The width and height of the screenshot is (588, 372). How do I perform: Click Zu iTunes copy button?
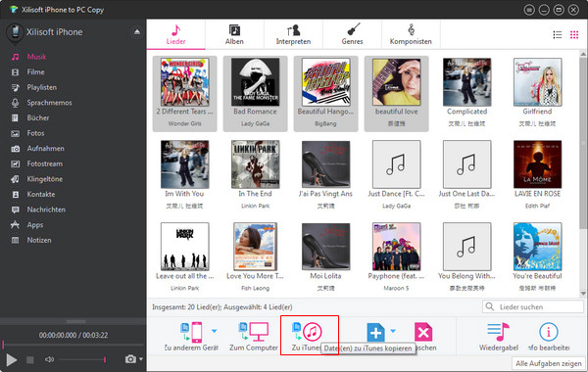tap(308, 337)
